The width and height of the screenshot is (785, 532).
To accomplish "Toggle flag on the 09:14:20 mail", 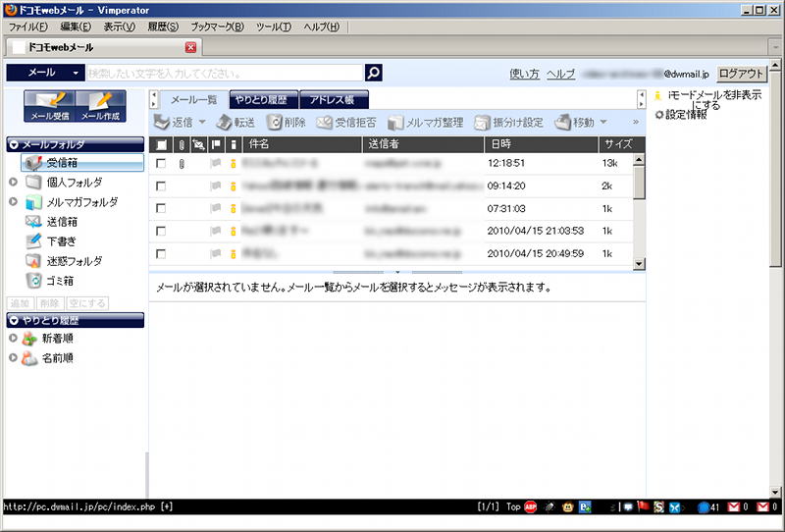I will 216,186.
